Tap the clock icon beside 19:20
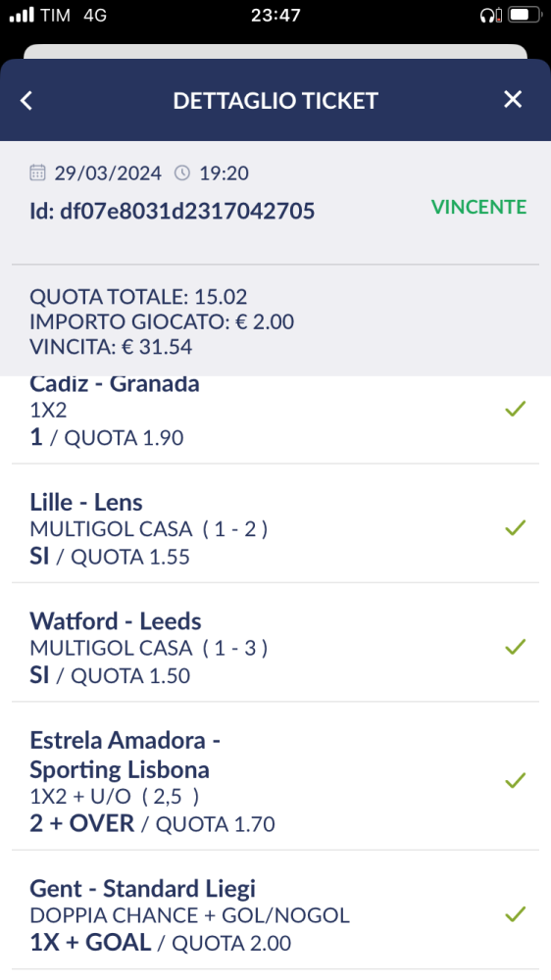The image size is (551, 980). pyautogui.click(x=182, y=172)
